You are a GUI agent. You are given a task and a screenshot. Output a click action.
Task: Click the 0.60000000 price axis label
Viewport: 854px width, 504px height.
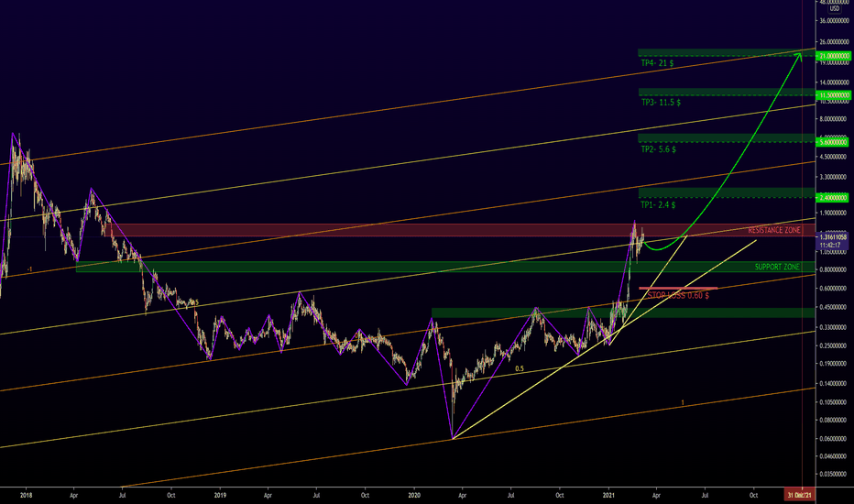point(833,289)
